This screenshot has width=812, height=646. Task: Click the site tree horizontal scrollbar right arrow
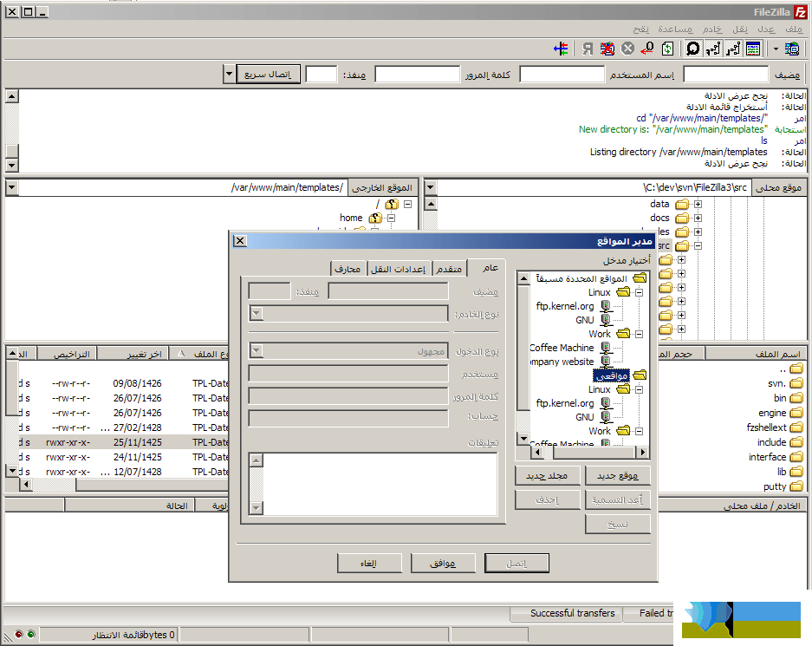point(642,453)
